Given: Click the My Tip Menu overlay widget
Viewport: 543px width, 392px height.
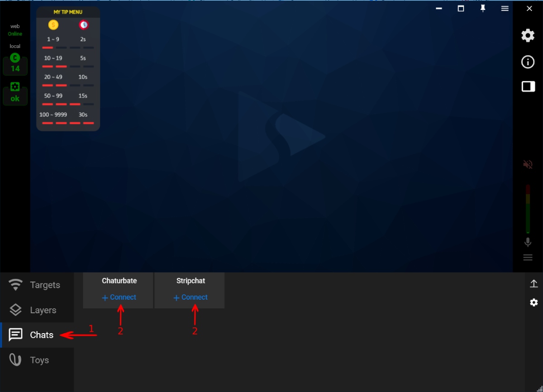Looking at the screenshot, I should coord(68,69).
